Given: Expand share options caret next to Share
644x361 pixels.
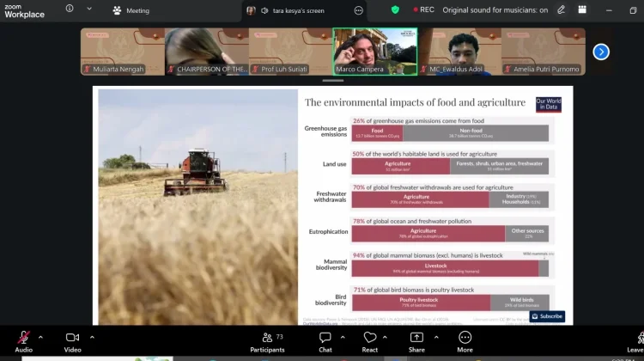Looking at the screenshot, I should pos(436,337).
